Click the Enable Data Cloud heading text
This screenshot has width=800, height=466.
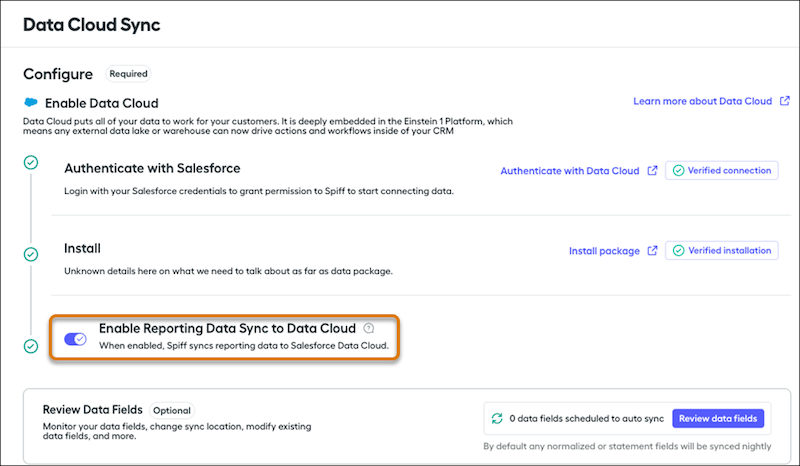tap(102, 103)
